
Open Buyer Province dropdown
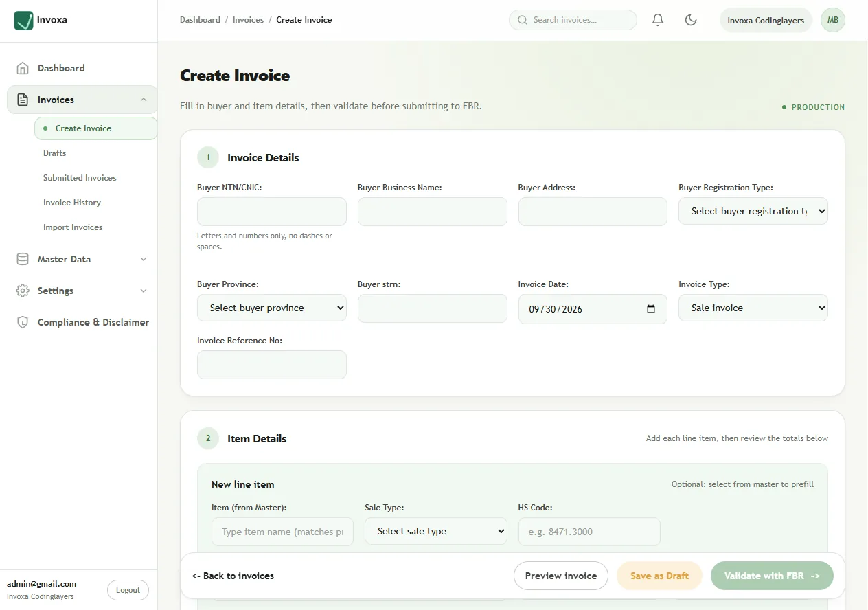point(272,308)
